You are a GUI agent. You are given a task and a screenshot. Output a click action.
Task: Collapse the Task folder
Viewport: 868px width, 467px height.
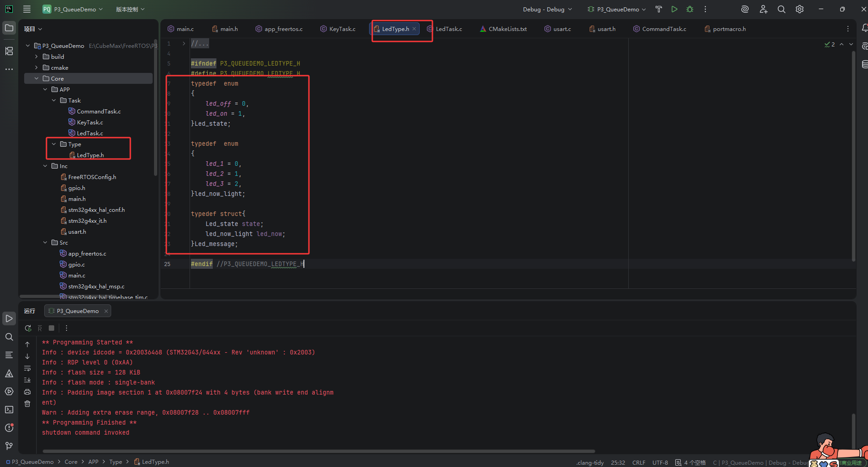coord(54,100)
